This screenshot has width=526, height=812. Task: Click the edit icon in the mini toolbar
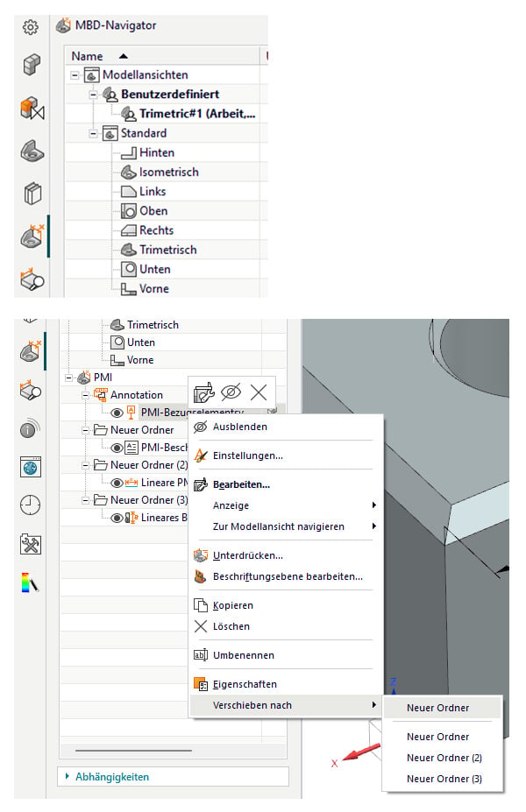coord(203,392)
